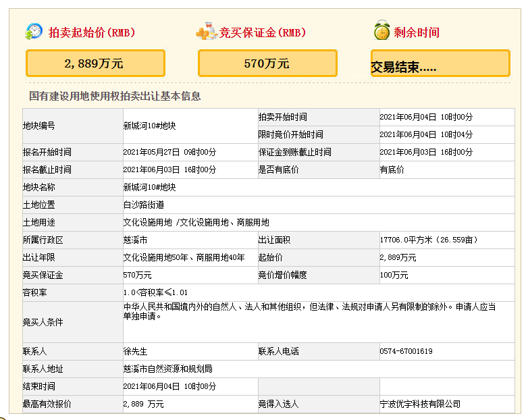Click the 出让面积 label
Viewport: 528px width, 420px height.
pyautogui.click(x=274, y=240)
